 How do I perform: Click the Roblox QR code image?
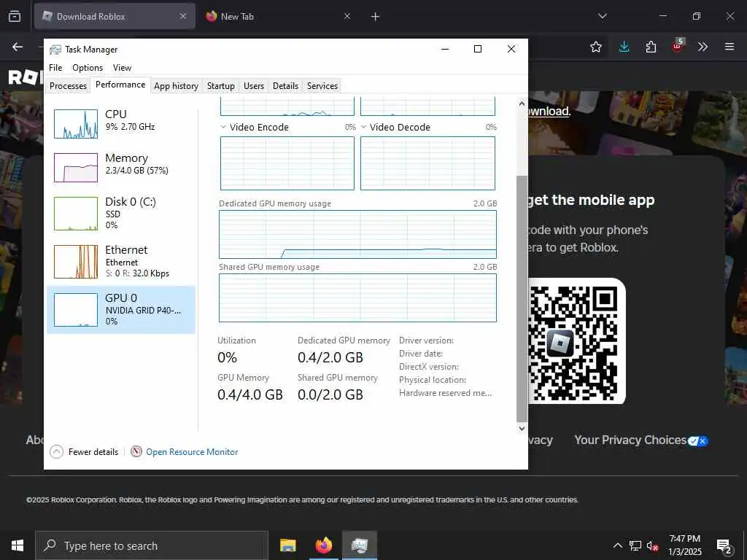point(573,341)
